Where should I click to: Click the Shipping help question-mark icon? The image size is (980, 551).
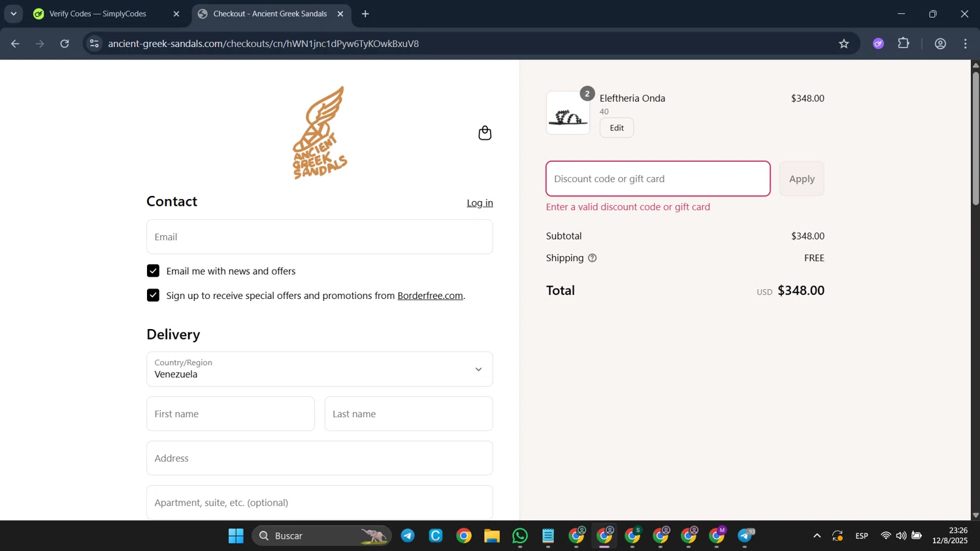pos(593,258)
